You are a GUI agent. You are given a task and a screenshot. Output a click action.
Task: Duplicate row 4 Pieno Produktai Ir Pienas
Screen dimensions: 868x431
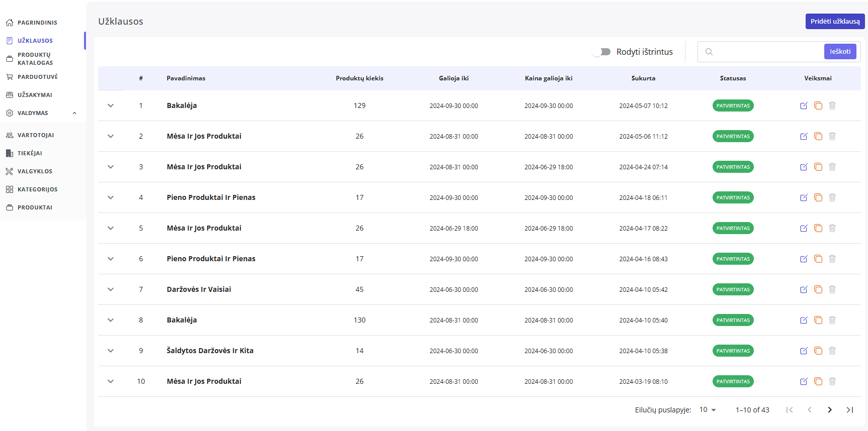point(818,197)
